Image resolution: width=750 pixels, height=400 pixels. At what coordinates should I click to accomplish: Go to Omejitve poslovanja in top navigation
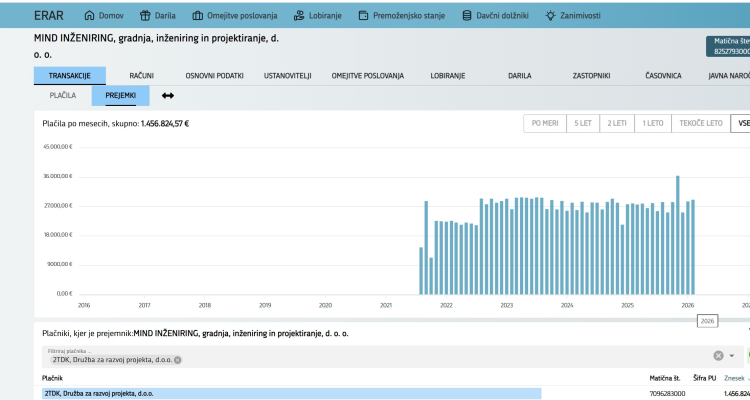pyautogui.click(x=235, y=15)
